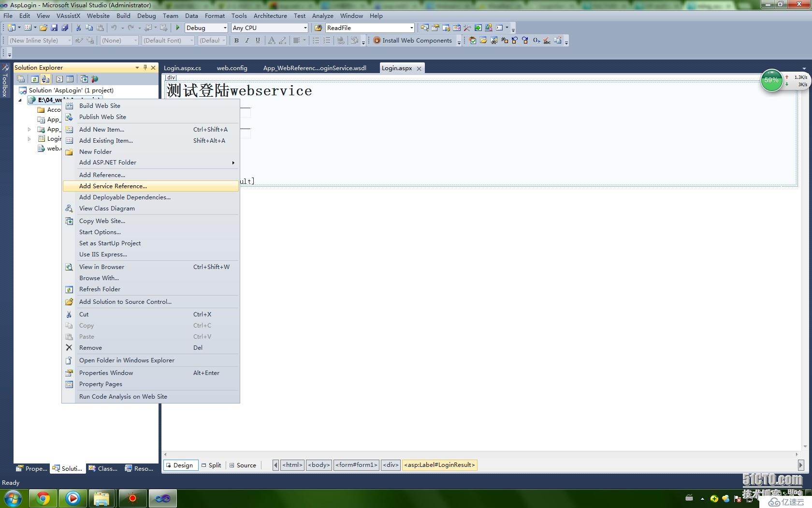Open the (None) block format dropdown

(x=135, y=40)
